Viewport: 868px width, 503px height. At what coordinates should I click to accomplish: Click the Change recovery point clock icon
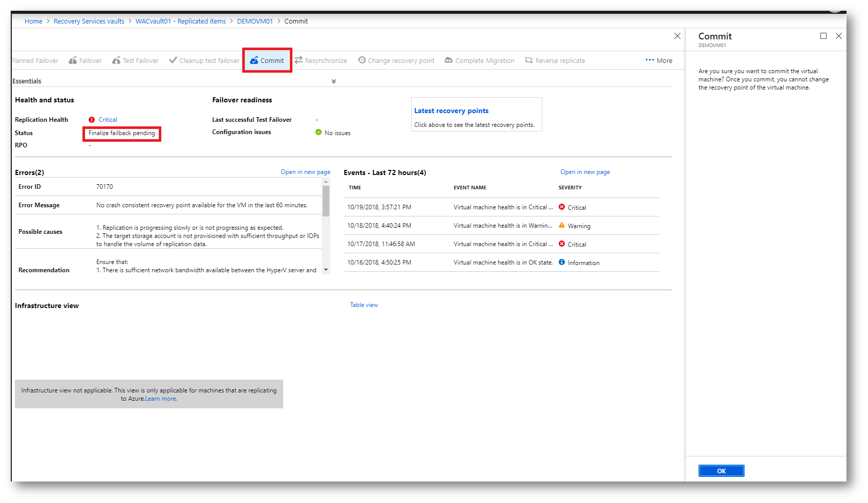[362, 60]
